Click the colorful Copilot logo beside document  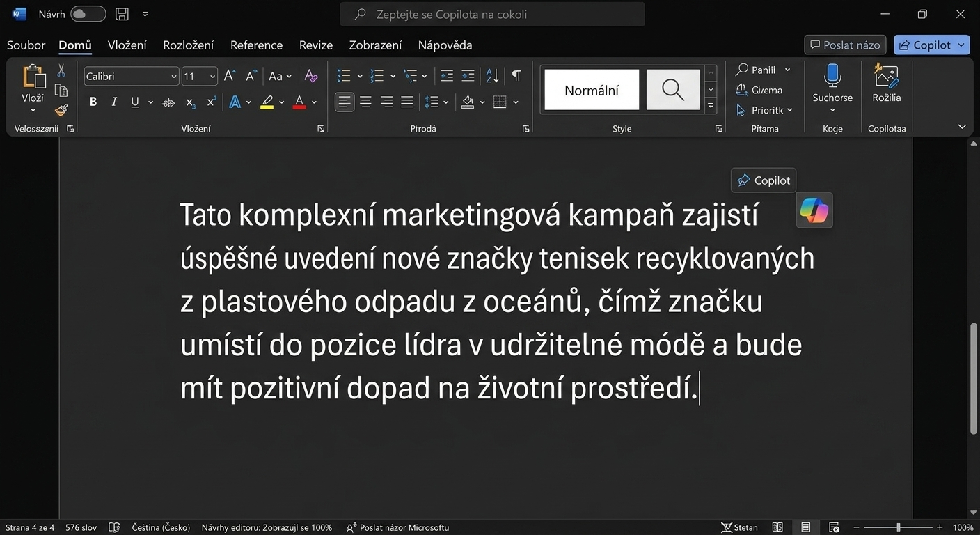[814, 210]
